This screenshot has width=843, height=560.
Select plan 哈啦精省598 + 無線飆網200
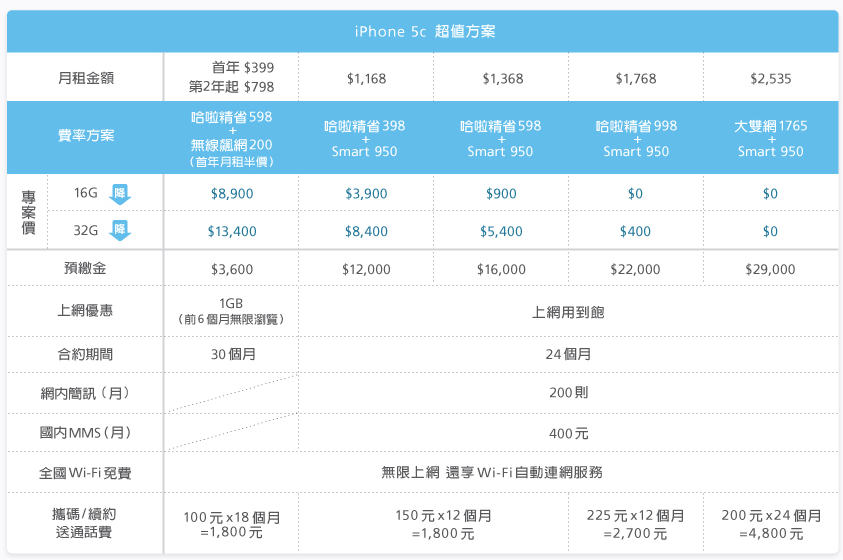point(232,139)
